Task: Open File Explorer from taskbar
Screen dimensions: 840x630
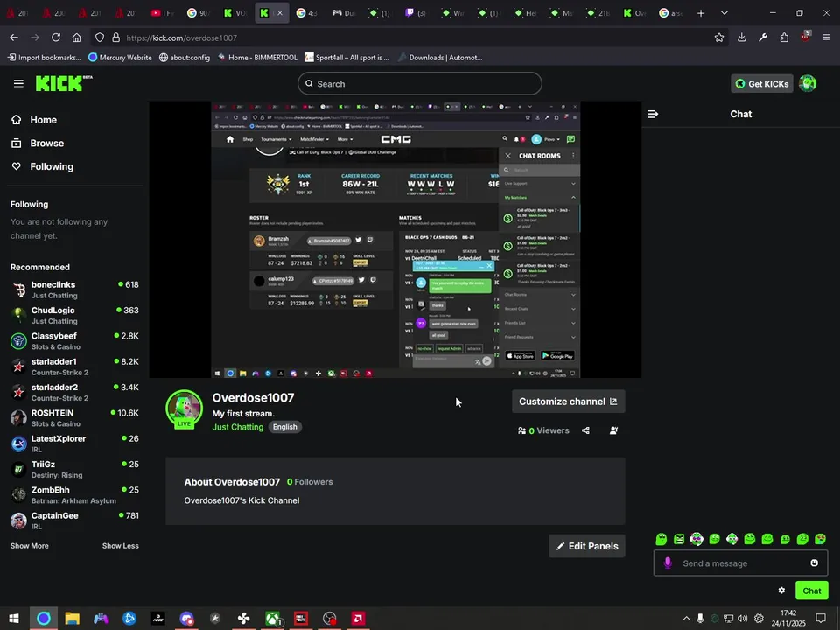Action: [x=72, y=619]
